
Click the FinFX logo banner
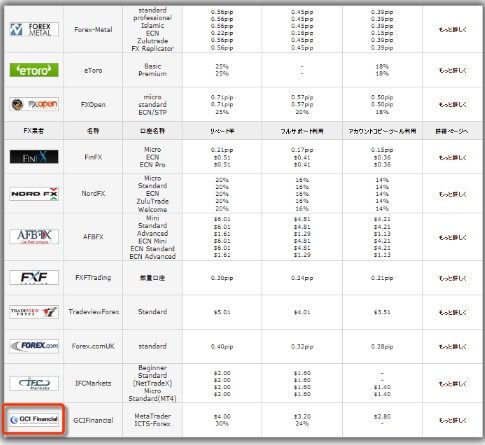coord(34,157)
